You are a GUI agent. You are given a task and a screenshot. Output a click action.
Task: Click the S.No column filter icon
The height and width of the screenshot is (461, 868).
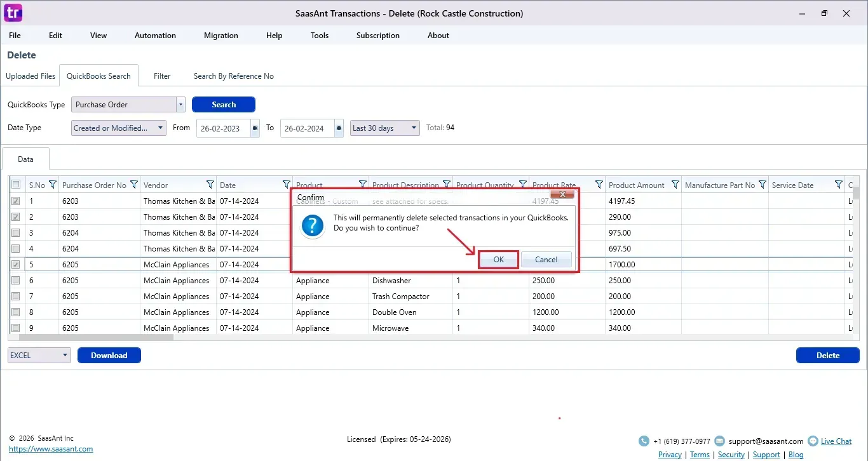tap(53, 185)
